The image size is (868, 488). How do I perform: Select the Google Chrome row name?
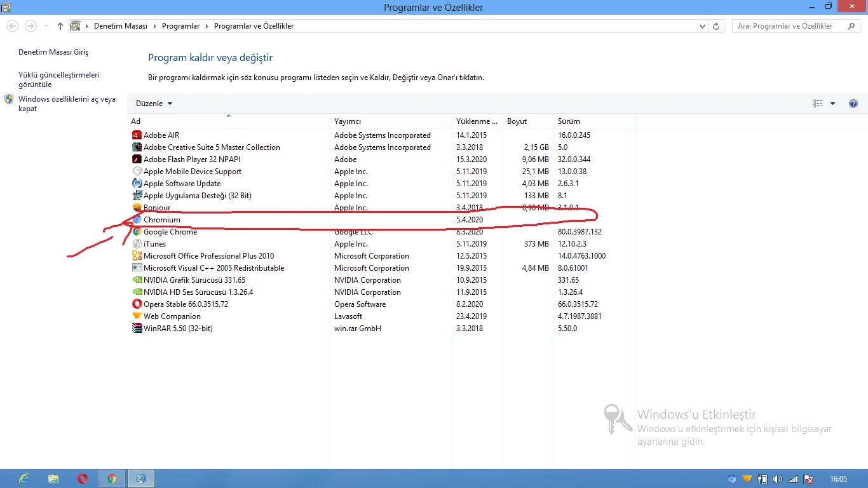(x=170, y=232)
